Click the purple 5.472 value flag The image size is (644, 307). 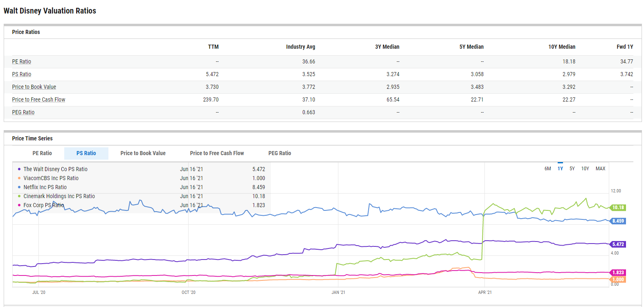(x=618, y=244)
